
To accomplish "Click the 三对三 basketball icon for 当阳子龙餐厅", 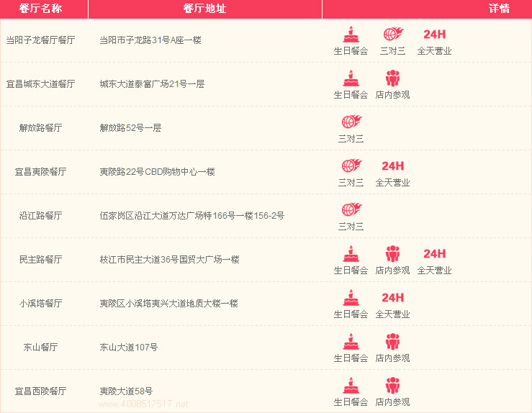I will 392,34.
